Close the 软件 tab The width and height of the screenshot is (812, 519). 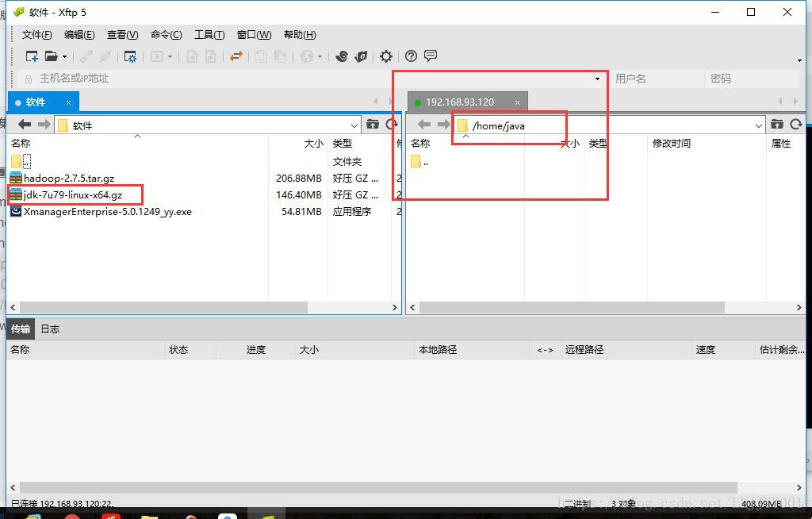tap(68, 102)
